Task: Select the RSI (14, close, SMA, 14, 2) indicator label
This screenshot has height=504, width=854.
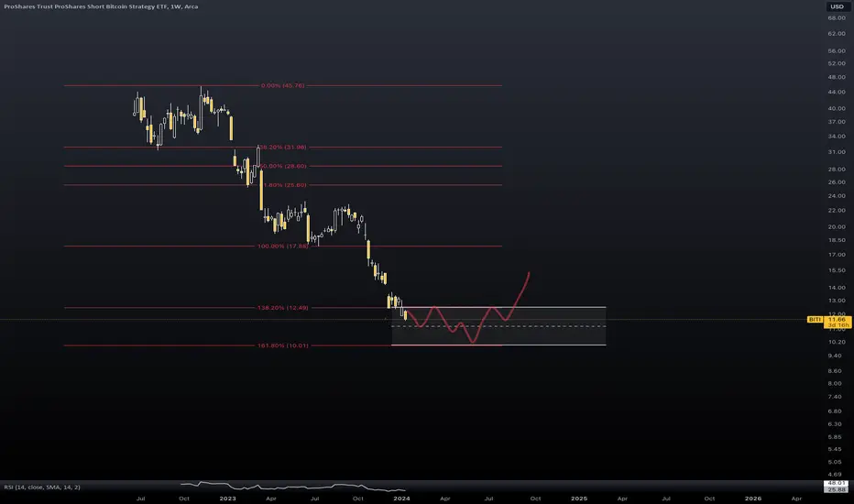Action: (42, 488)
